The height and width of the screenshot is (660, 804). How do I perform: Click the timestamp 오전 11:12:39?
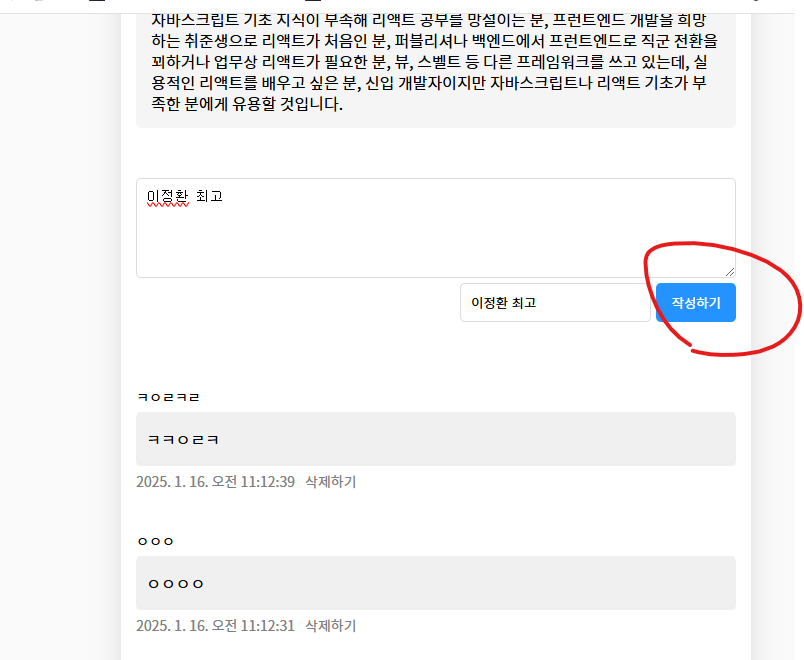(253, 482)
